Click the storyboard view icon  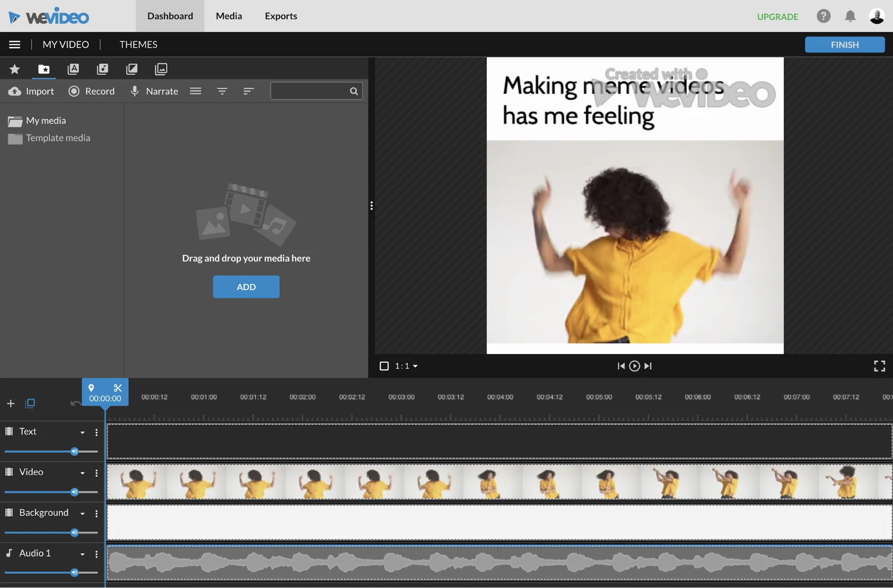pos(29,402)
